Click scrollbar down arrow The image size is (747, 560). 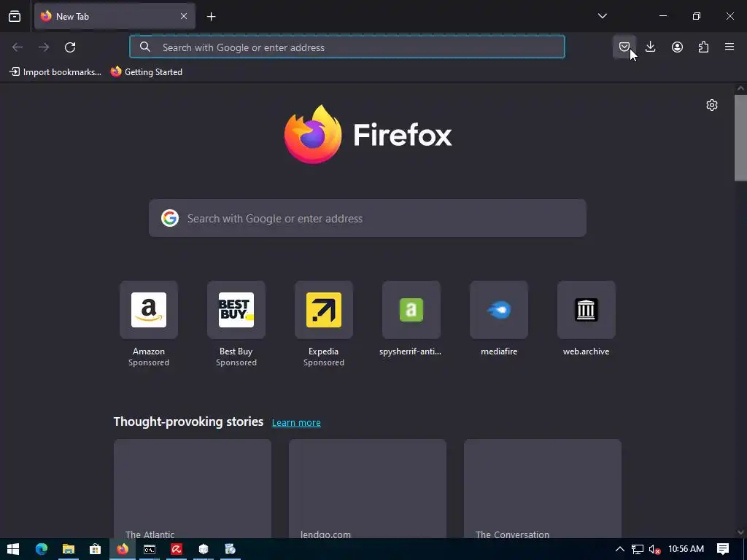coord(740,532)
